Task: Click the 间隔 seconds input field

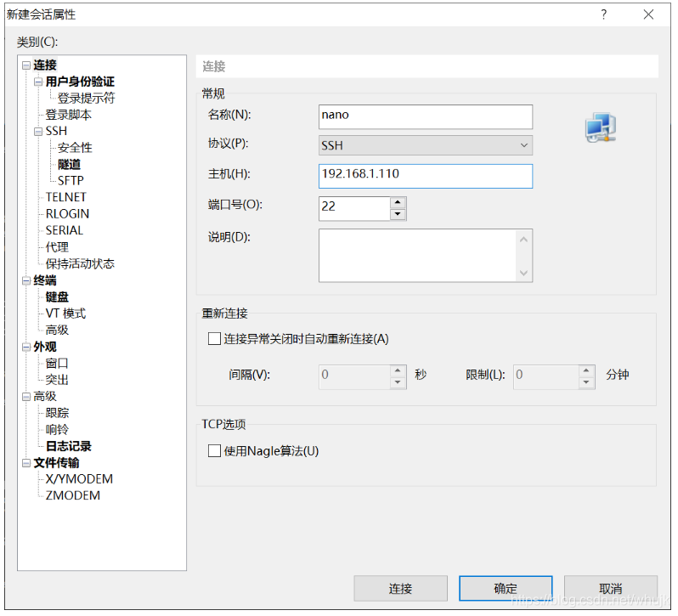Action: point(354,377)
